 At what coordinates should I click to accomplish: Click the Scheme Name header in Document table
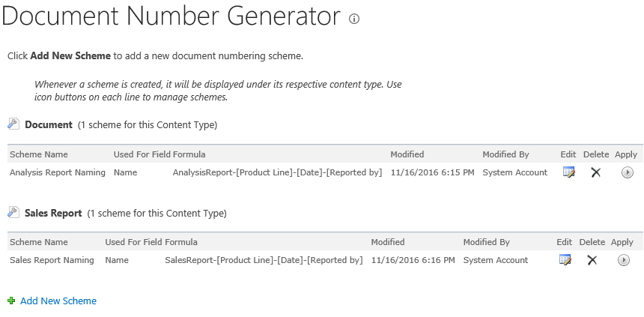tap(39, 154)
